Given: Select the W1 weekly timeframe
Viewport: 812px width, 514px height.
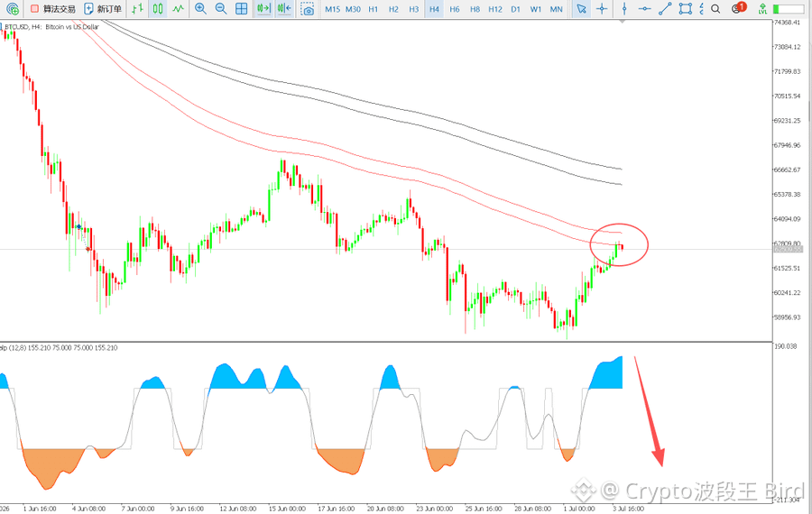Looking at the screenshot, I should point(535,9).
